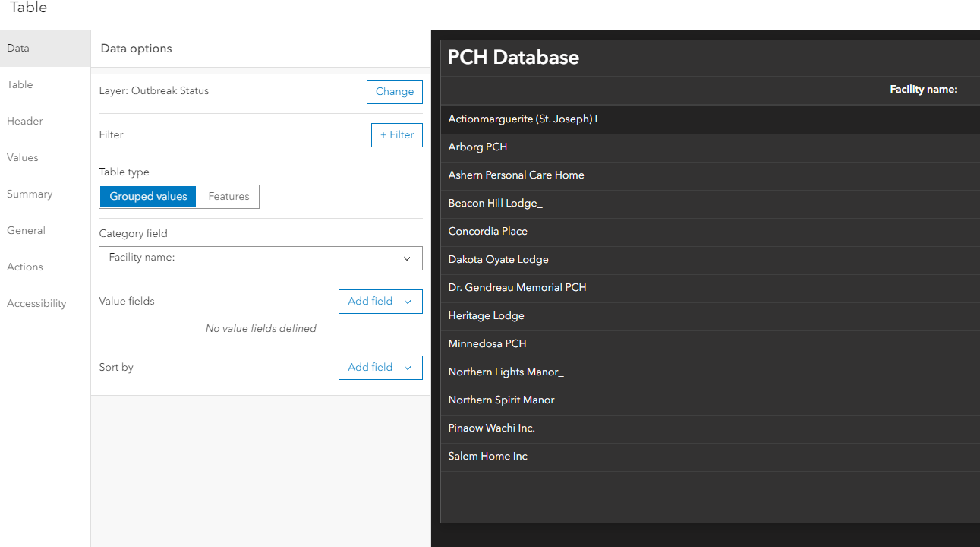Switch to the Table settings tab
Image resolution: width=980 pixels, height=547 pixels.
(x=45, y=84)
